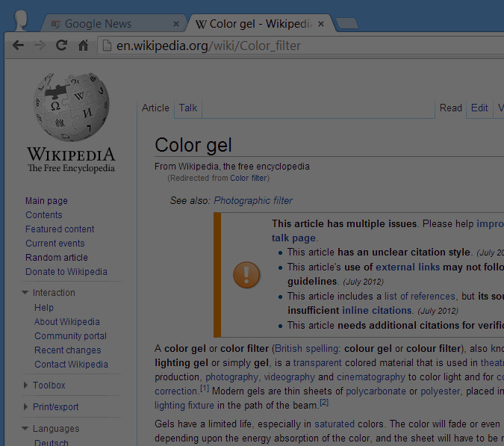Screen dimensions: 504x446
Task: Open the Help link under Interaction
Action: tap(44, 307)
